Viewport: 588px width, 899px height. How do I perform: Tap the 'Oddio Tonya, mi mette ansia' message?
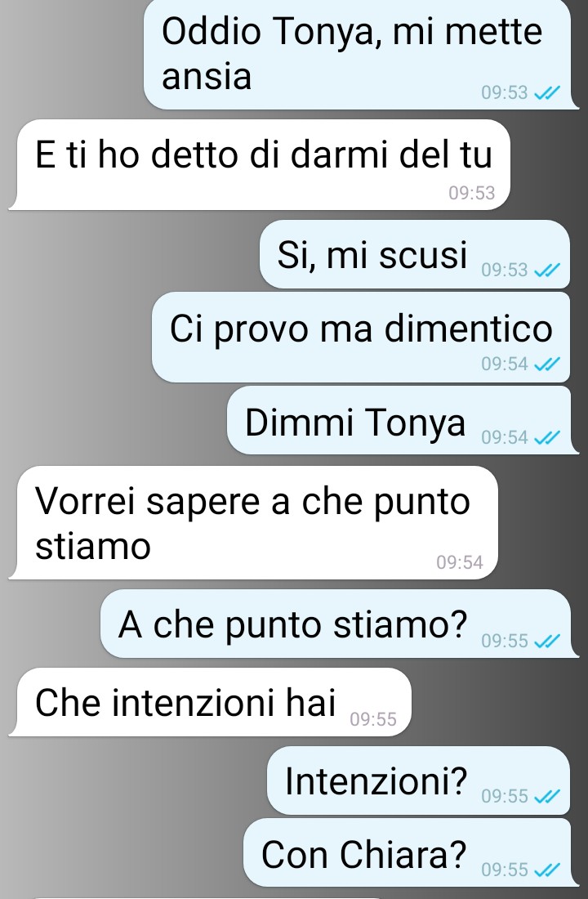click(358, 54)
